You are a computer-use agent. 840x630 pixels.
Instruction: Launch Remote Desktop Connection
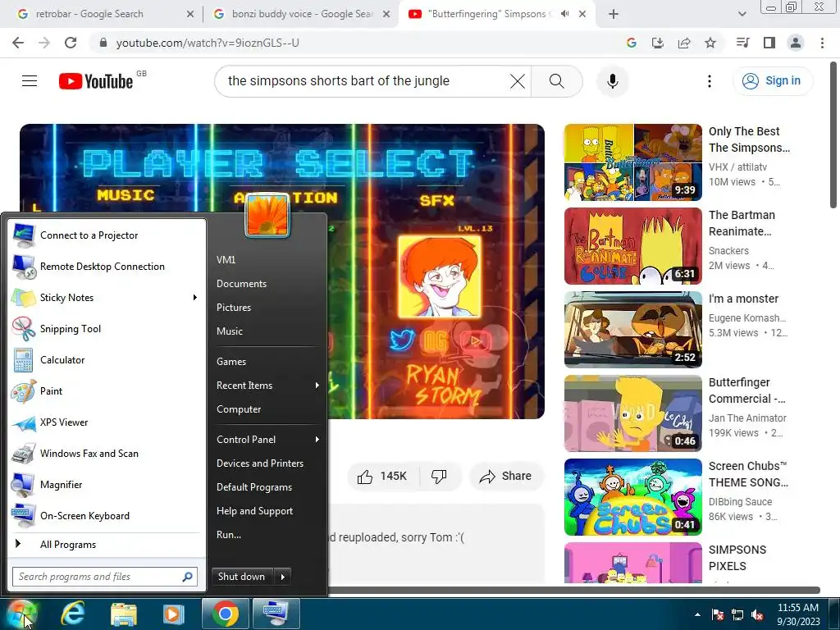pos(106,267)
